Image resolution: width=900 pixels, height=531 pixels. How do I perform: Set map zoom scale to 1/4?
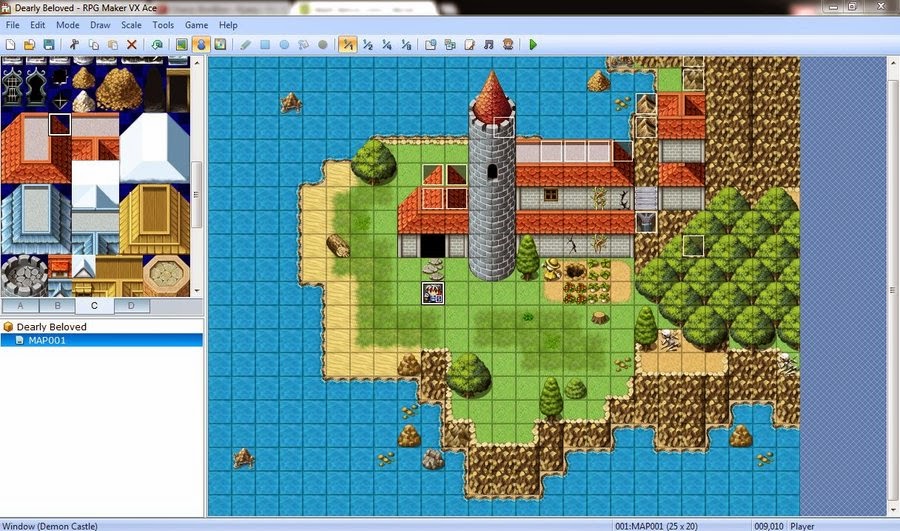[x=387, y=44]
